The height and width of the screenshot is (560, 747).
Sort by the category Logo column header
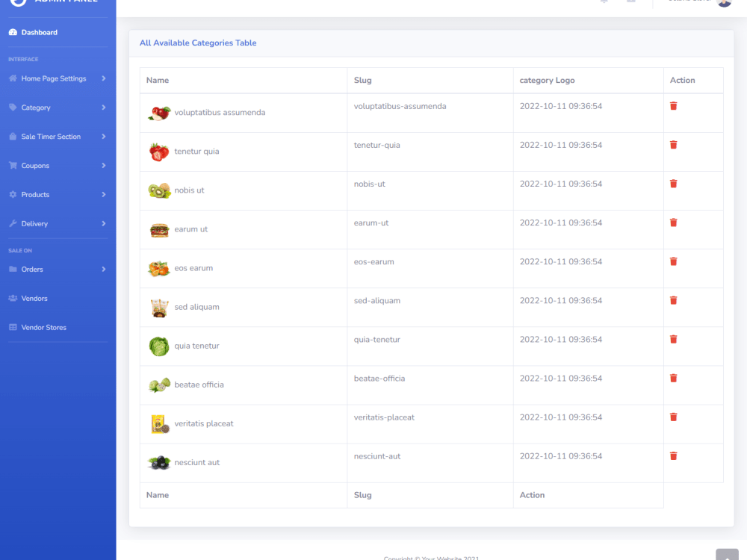tap(589, 80)
